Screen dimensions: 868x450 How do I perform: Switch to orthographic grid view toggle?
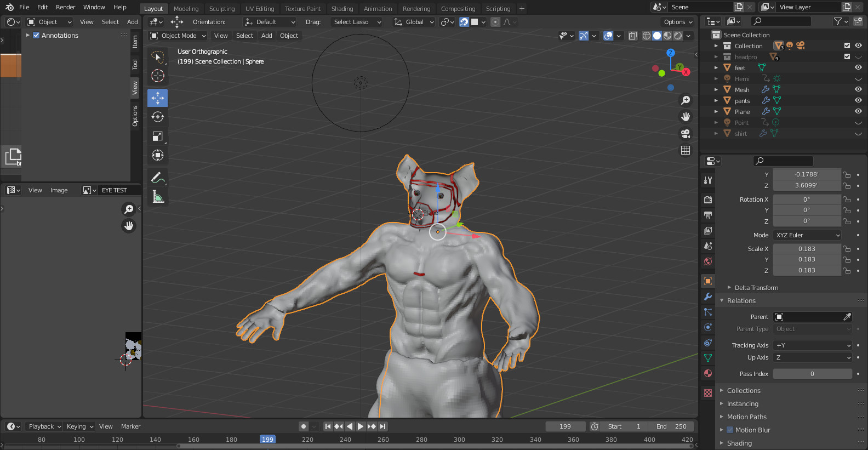pos(685,150)
